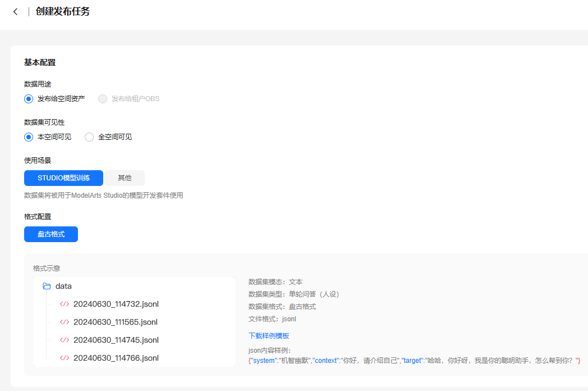This screenshot has height=391, width=588.
Task: Click the 盘古格式 format button
Action: [50, 234]
